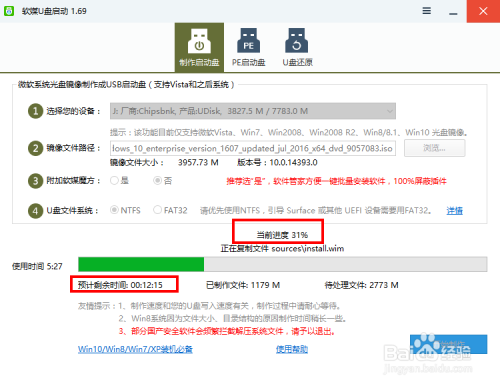Open the 使用帮助 help link
500x386 pixels.
click(x=292, y=349)
